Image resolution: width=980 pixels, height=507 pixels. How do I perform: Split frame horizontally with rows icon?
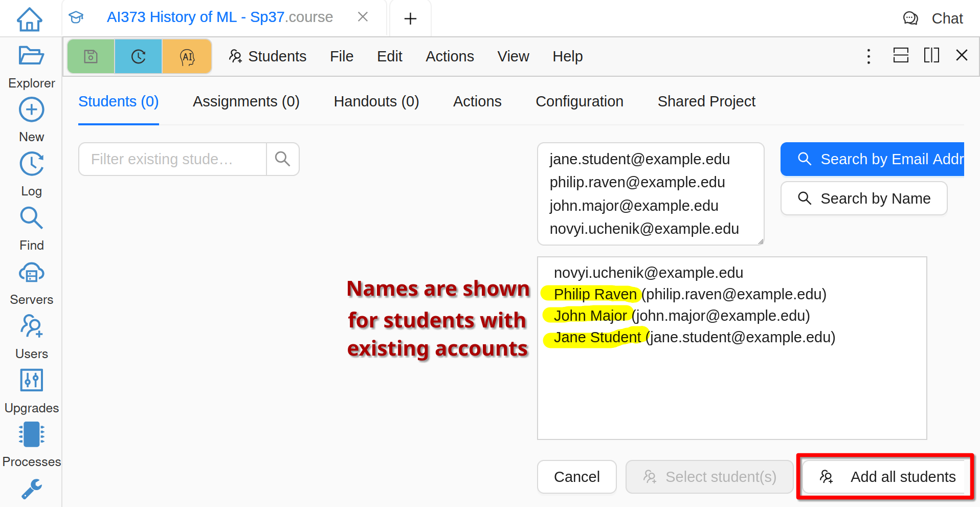tap(900, 55)
